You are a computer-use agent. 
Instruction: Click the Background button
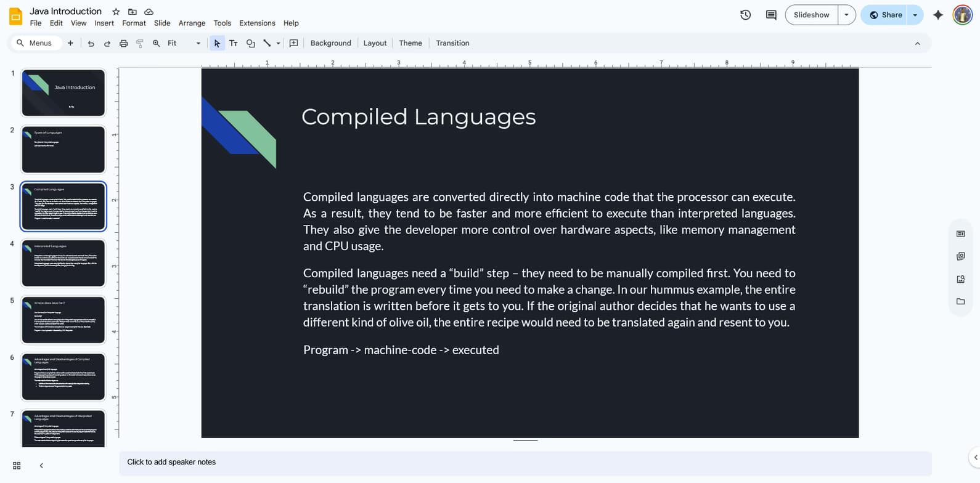pos(330,43)
